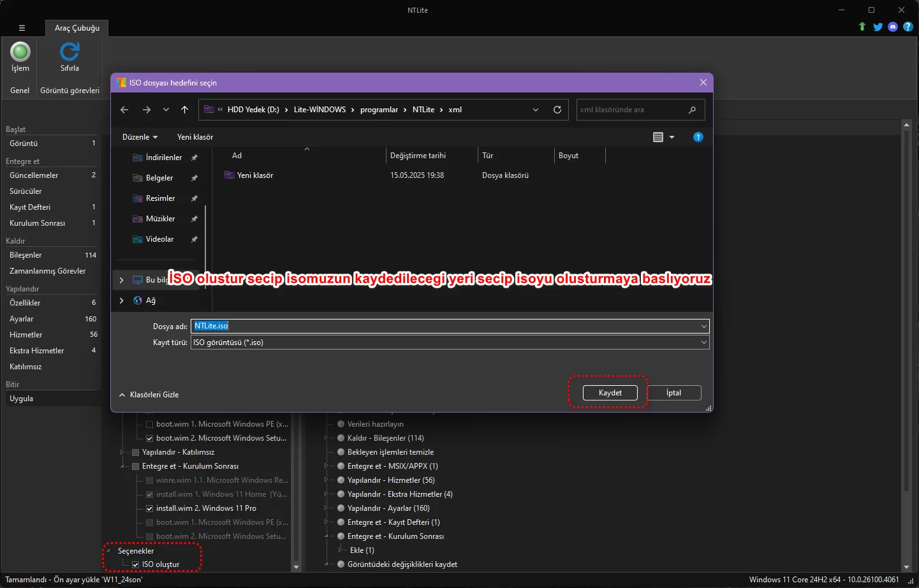Open the Düzenle dropdown menu
919x588 pixels.
pyautogui.click(x=140, y=137)
